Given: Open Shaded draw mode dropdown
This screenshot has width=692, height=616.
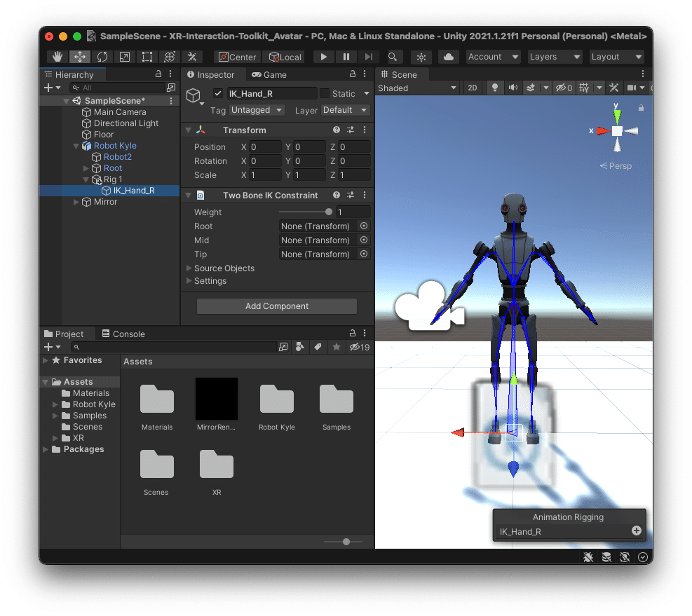Looking at the screenshot, I should click(417, 88).
